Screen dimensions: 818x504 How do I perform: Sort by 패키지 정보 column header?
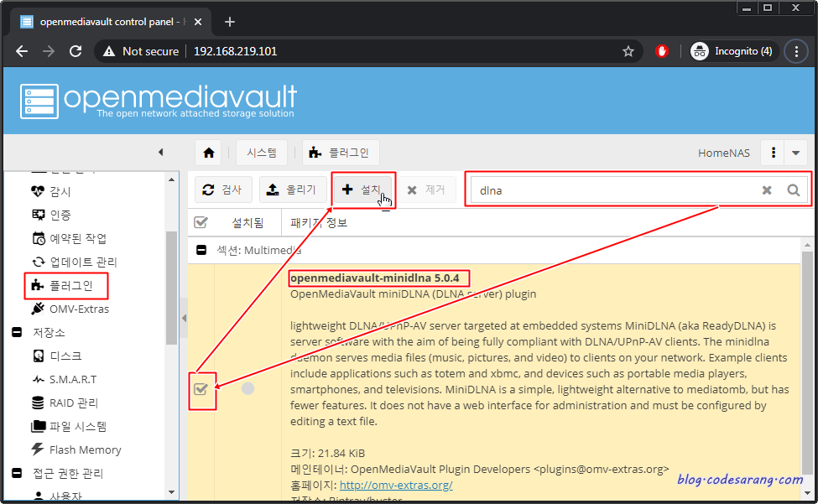pos(319,223)
